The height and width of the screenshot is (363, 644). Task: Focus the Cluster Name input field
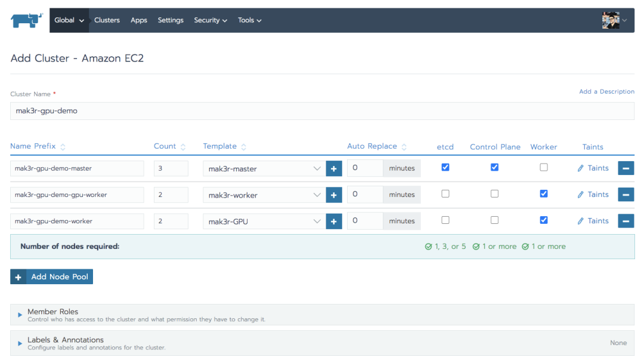[x=323, y=111]
